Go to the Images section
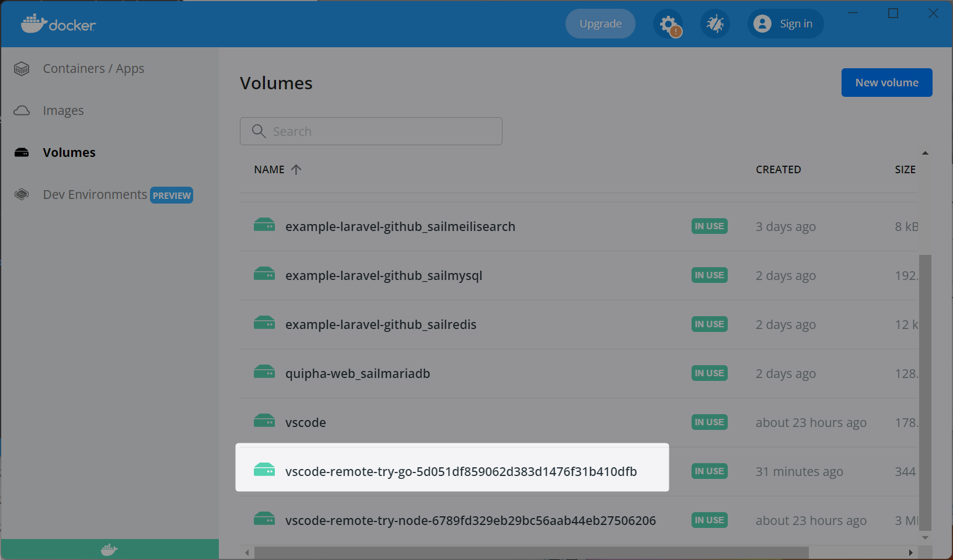This screenshot has width=953, height=560. 63,111
